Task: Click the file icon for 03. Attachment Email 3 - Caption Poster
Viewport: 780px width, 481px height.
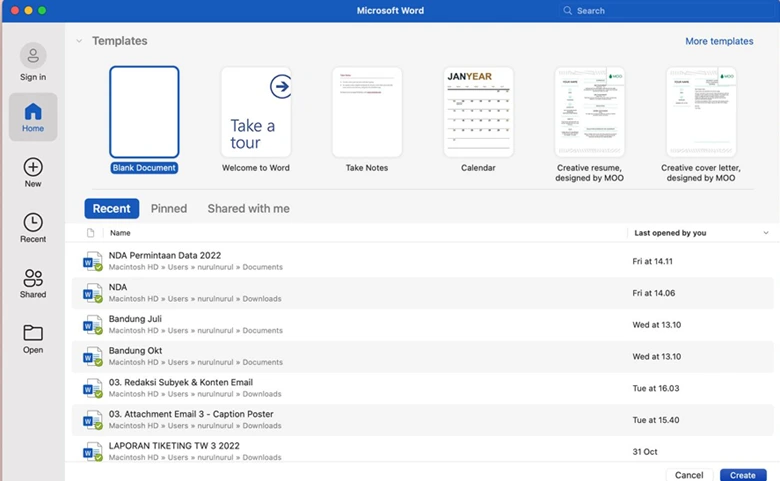Action: [x=93, y=420]
